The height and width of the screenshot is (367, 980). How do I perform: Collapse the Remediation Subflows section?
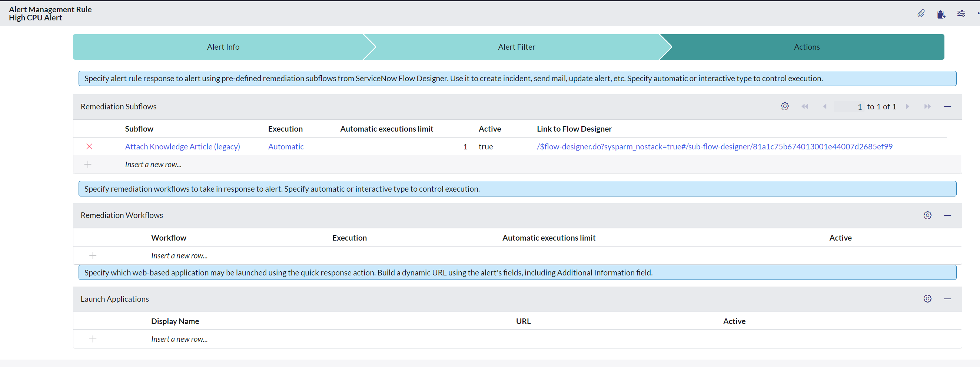(948, 107)
